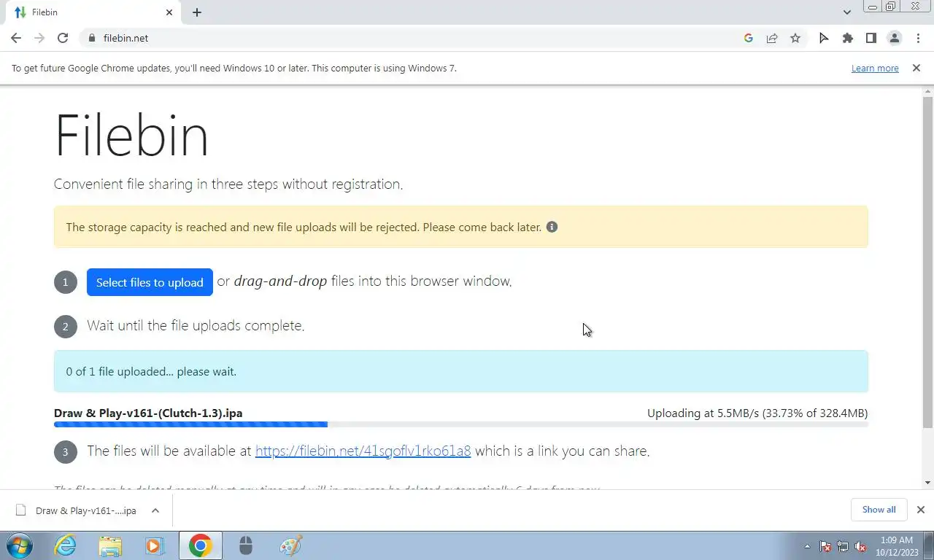Open a new tab with the plus button

pos(197,12)
